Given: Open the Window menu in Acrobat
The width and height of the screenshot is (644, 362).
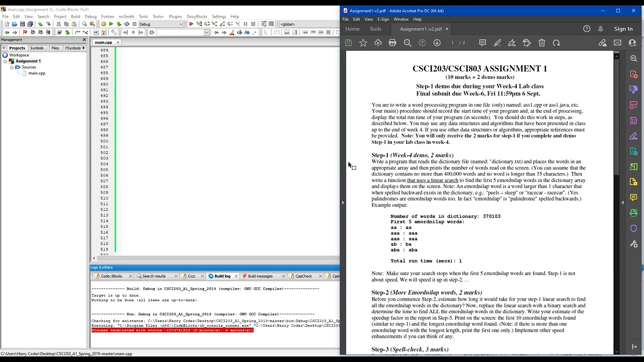Looking at the screenshot, I should click(401, 19).
